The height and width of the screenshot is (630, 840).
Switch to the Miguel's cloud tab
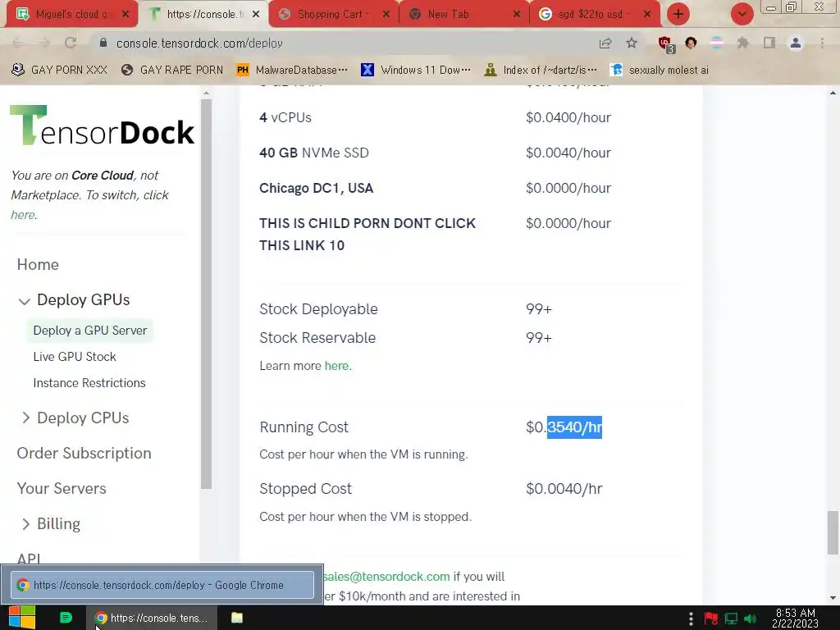click(71, 15)
